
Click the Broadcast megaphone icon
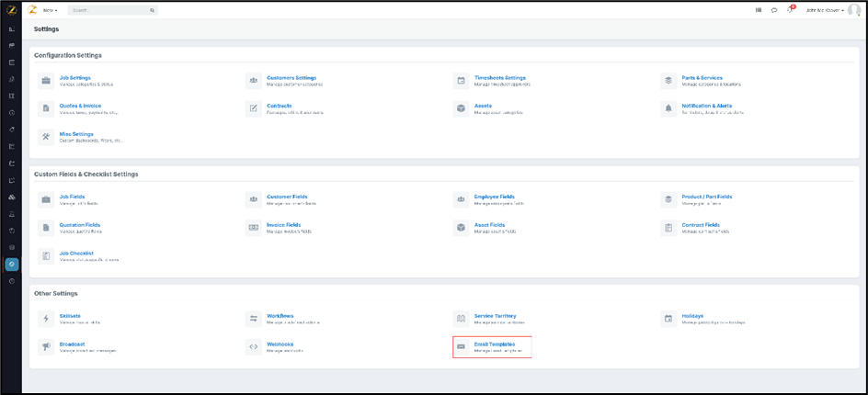(46, 346)
